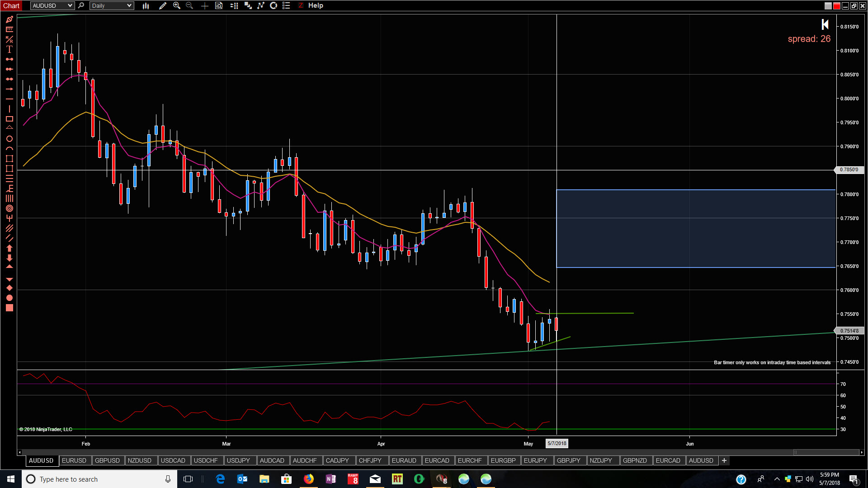Viewport: 868px width, 488px height.
Task: Select the up arrow marker tool
Action: tap(9, 248)
